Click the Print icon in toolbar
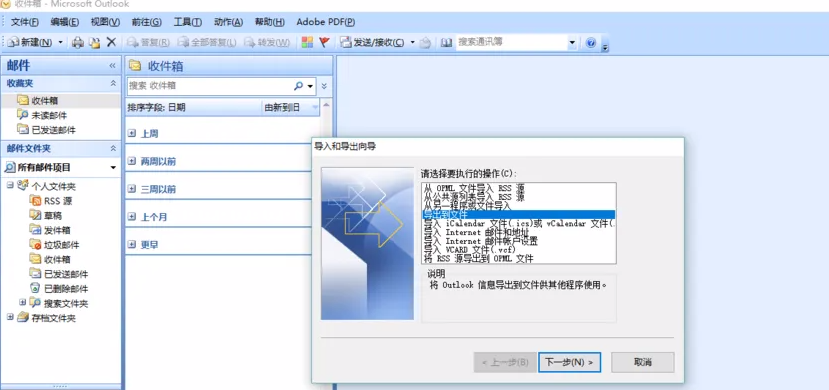829x390 pixels. pos(78,42)
